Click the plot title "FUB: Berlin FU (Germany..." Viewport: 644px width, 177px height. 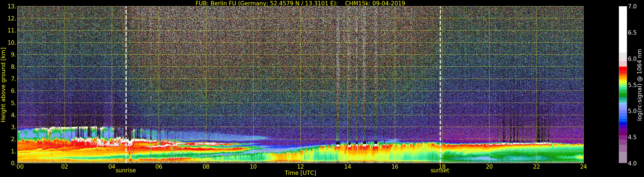[x=300, y=3]
